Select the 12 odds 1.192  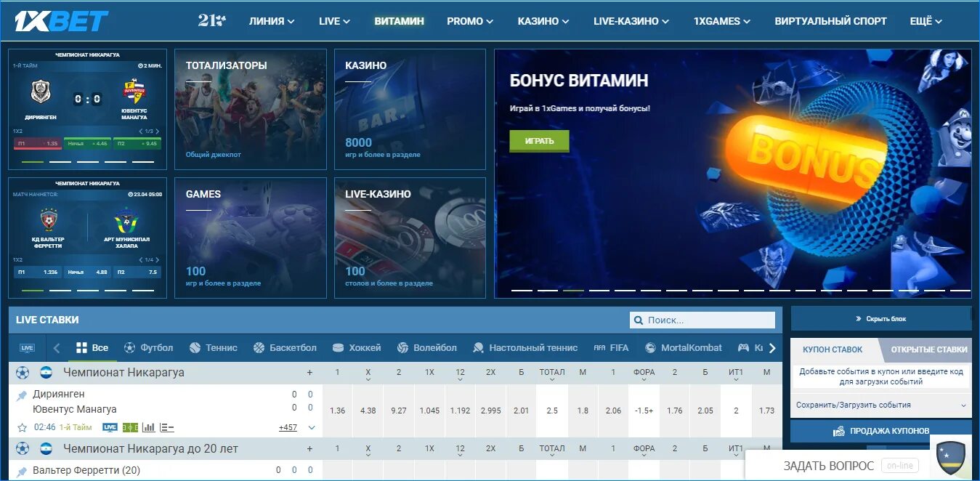(x=460, y=411)
